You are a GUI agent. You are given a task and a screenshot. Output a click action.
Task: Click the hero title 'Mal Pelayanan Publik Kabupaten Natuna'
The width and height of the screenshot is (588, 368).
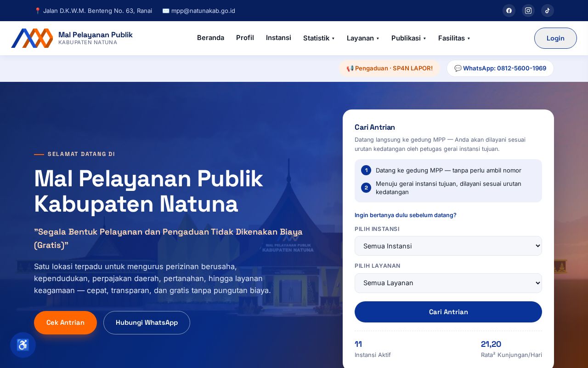coord(148,191)
